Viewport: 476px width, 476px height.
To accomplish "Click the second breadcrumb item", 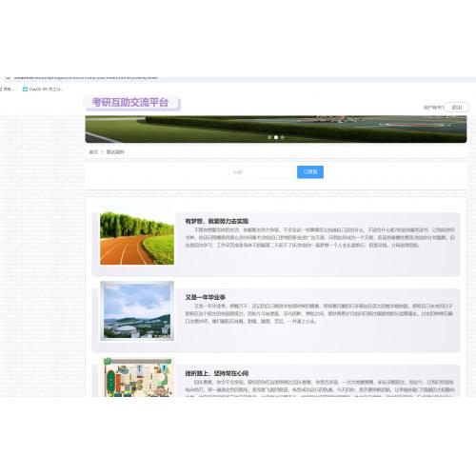I will (x=115, y=152).
